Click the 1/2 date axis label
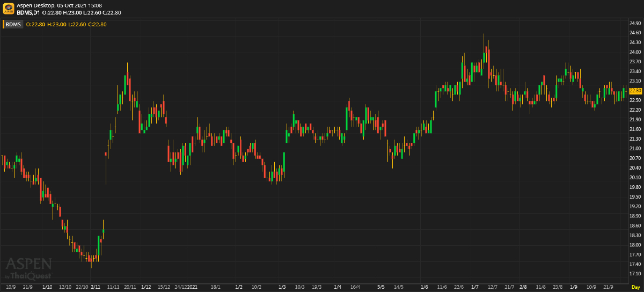 click(239, 287)
